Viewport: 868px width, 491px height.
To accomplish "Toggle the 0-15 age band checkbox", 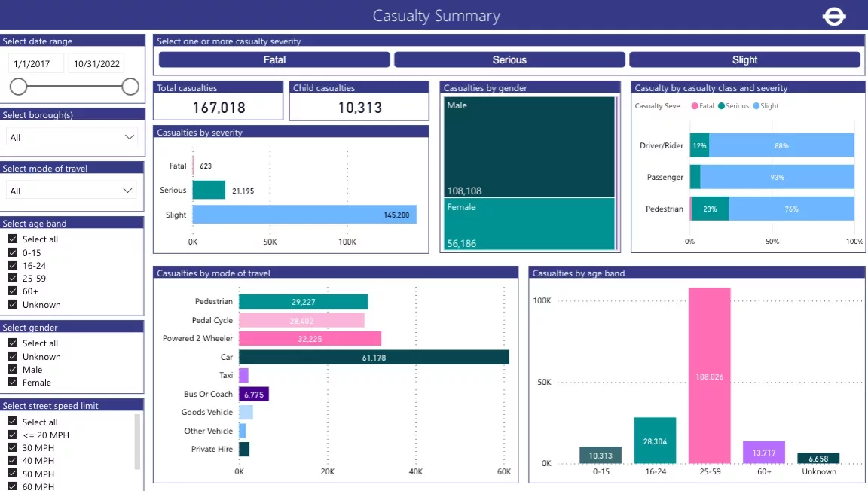I will coord(13,253).
